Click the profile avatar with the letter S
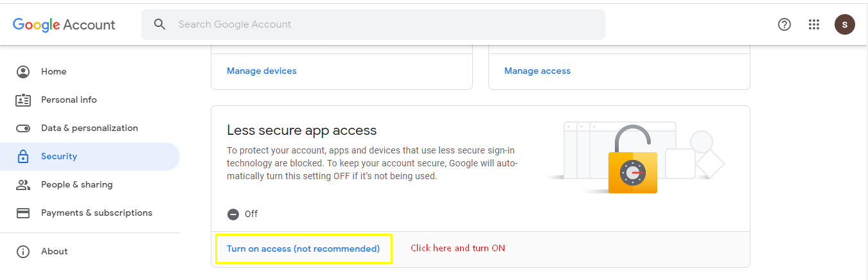The image size is (868, 280). [844, 24]
